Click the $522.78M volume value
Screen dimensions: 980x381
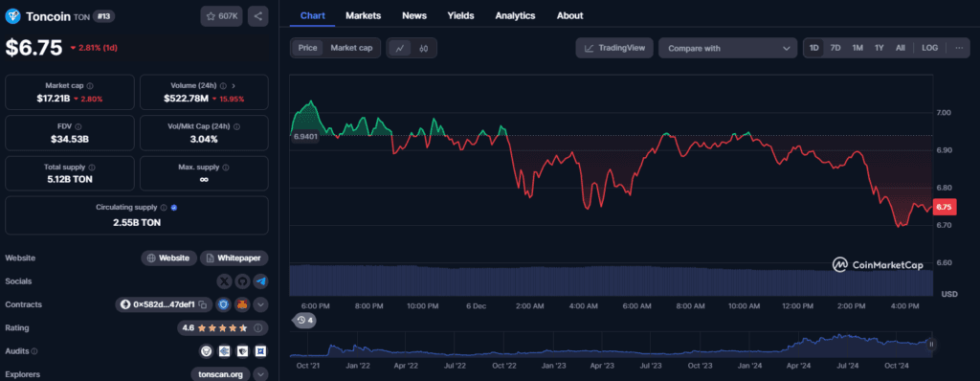coord(187,99)
